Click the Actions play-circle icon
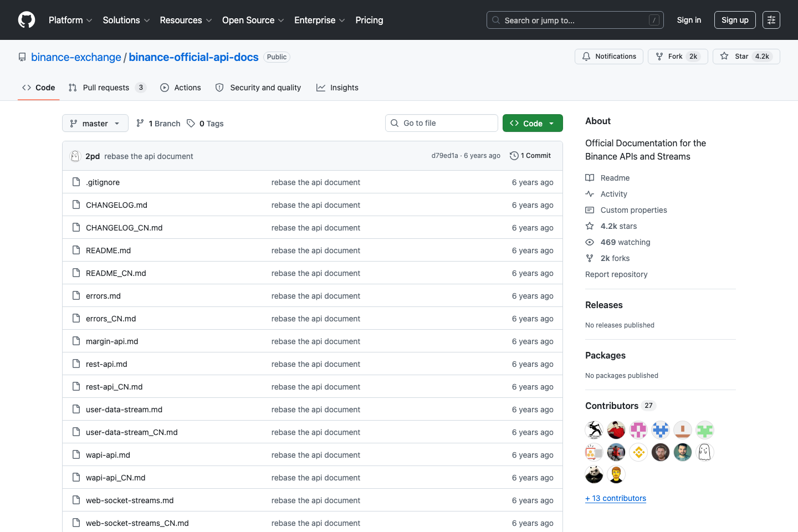 (164, 88)
